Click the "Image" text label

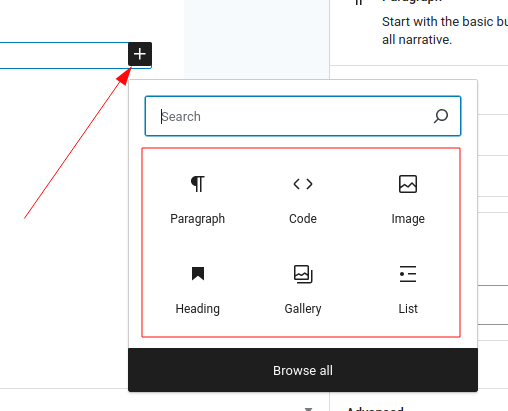(x=408, y=219)
